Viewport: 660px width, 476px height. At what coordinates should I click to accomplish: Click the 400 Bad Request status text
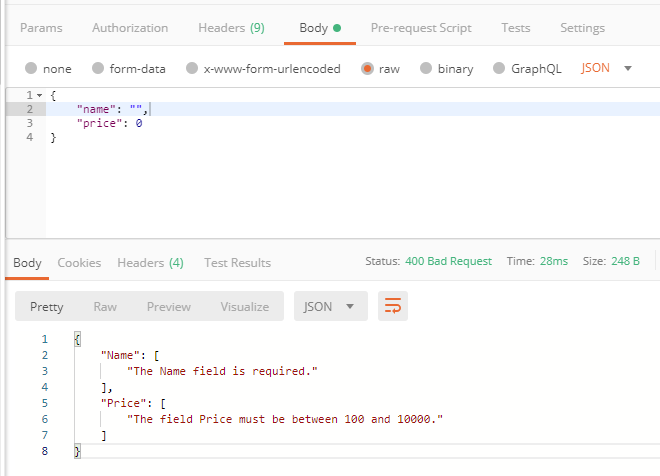[448, 261]
